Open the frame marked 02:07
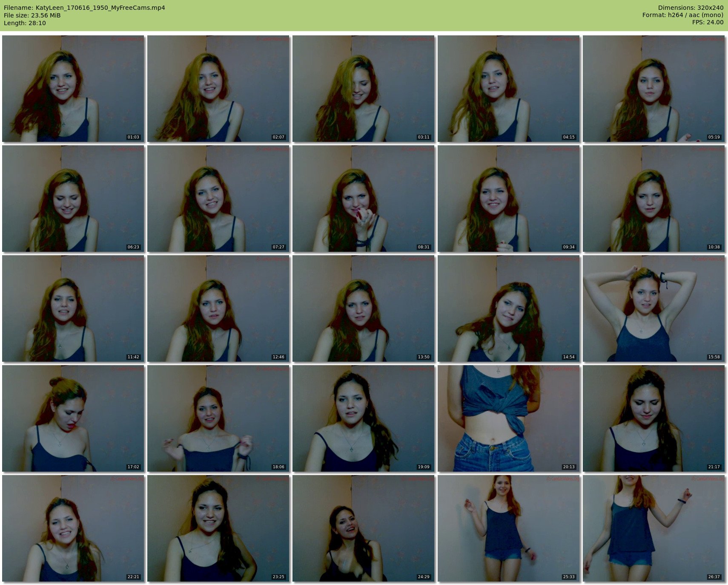Screen dimensions: 728x585 point(218,88)
